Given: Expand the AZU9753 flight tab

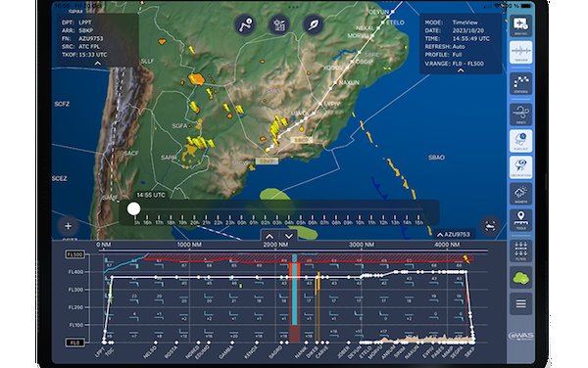Looking at the screenshot, I should click(454, 234).
